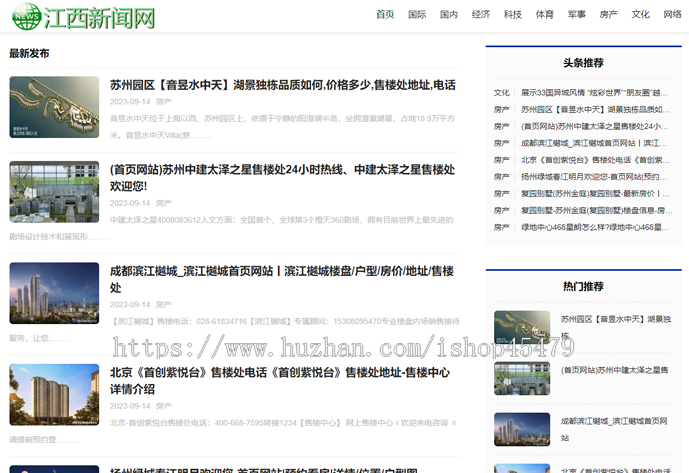Click 房产 tag under the 音昱水中天 article
The image size is (689, 473).
pos(163,102)
